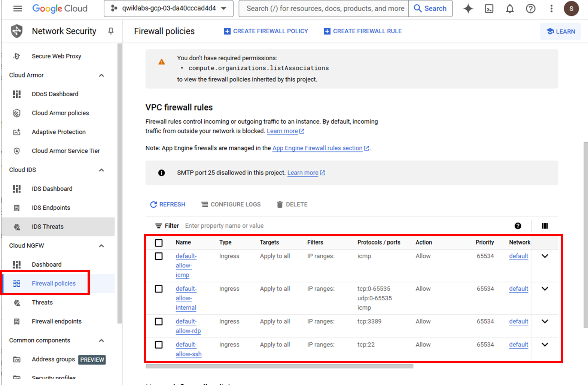This screenshot has width=588, height=385.
Task: Open notifications bell
Action: 510,8
